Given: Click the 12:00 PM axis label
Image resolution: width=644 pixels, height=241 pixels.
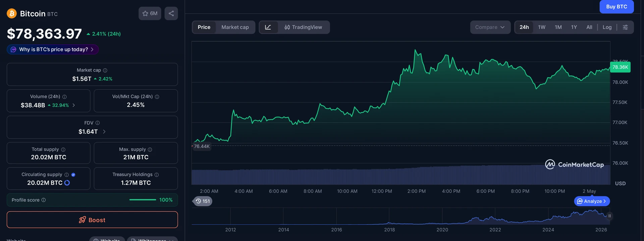Looking at the screenshot, I should coord(382,191).
